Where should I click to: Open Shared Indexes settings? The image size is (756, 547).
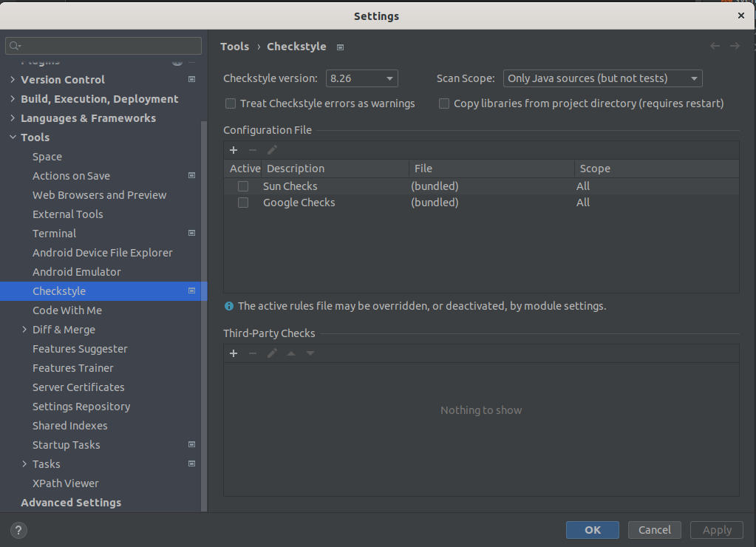point(70,426)
